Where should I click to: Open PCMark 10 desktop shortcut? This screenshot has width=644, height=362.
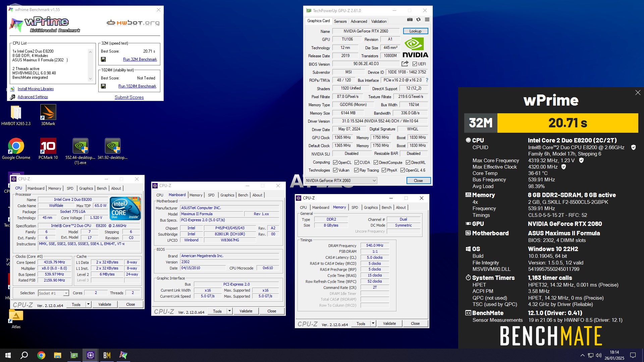click(48, 149)
